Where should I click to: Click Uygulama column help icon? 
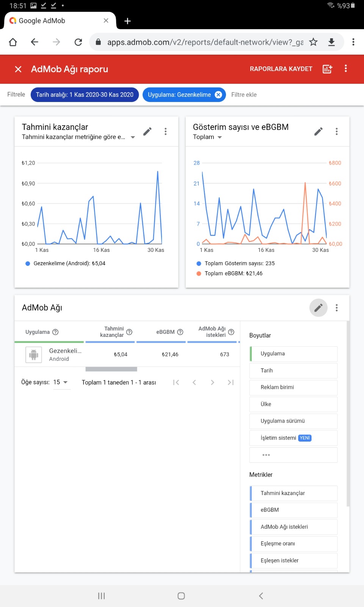(x=55, y=332)
